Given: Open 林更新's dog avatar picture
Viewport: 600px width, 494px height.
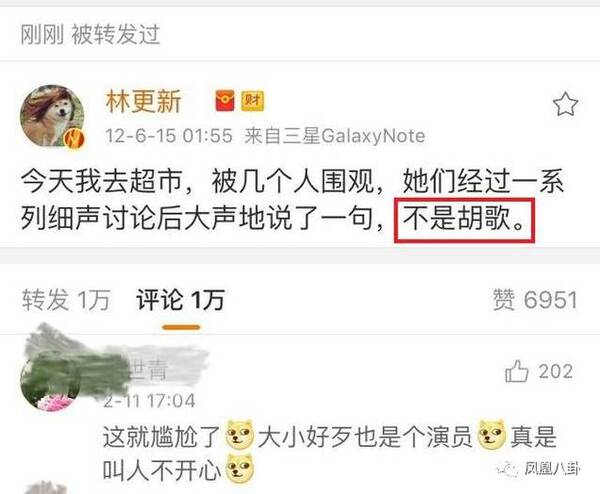Looking at the screenshot, I should click(x=52, y=116).
